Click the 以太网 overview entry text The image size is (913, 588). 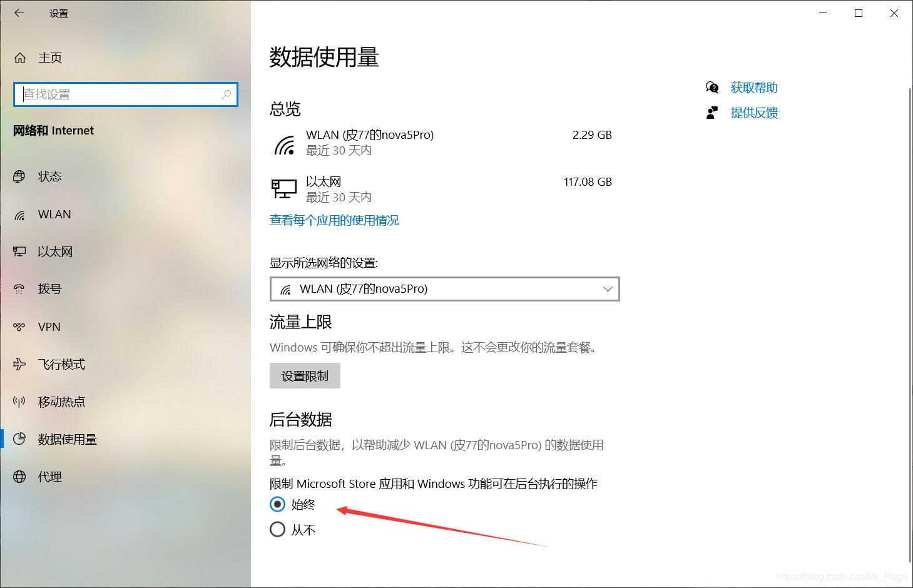click(x=324, y=181)
